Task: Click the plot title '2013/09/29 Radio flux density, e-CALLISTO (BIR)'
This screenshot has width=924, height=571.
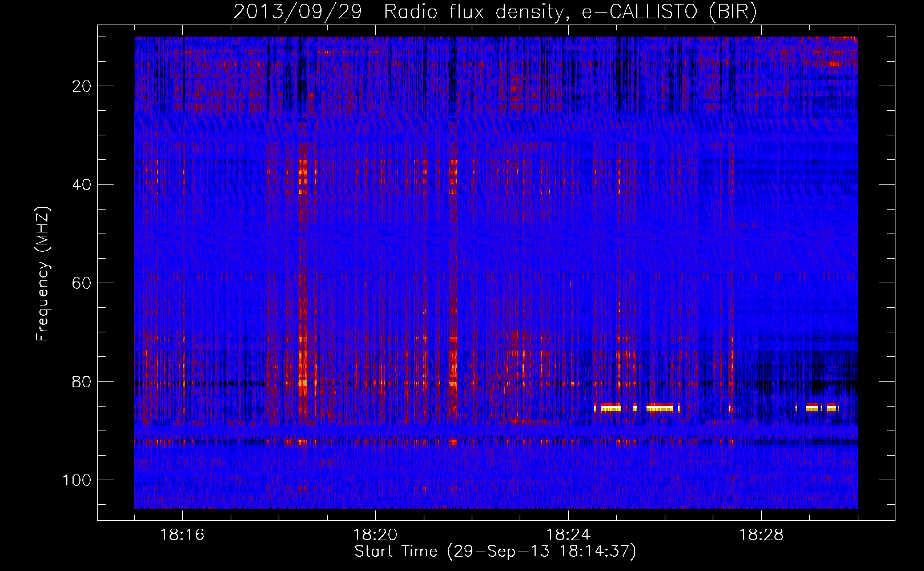Action: click(495, 12)
